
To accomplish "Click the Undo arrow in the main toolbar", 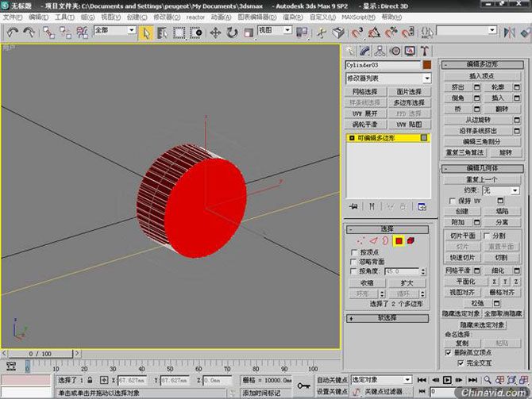I will (13, 33).
